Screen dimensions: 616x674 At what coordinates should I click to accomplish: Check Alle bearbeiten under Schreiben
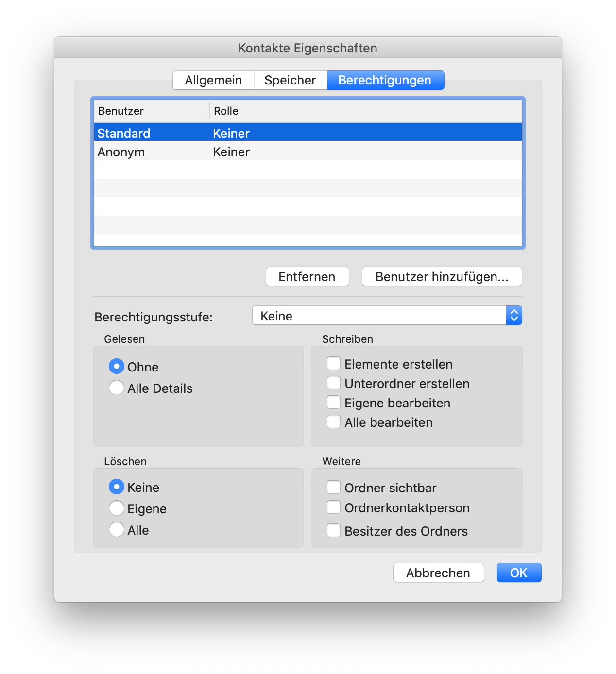click(334, 421)
